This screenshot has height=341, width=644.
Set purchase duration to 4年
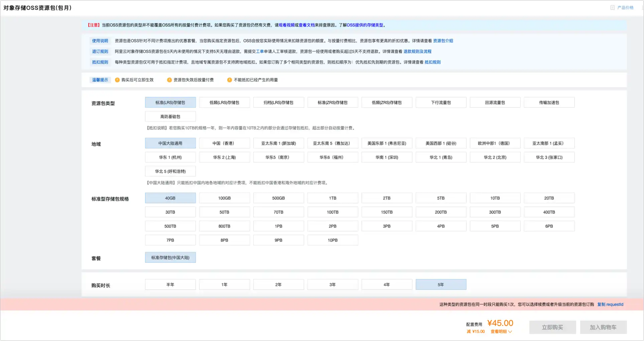coord(387,285)
